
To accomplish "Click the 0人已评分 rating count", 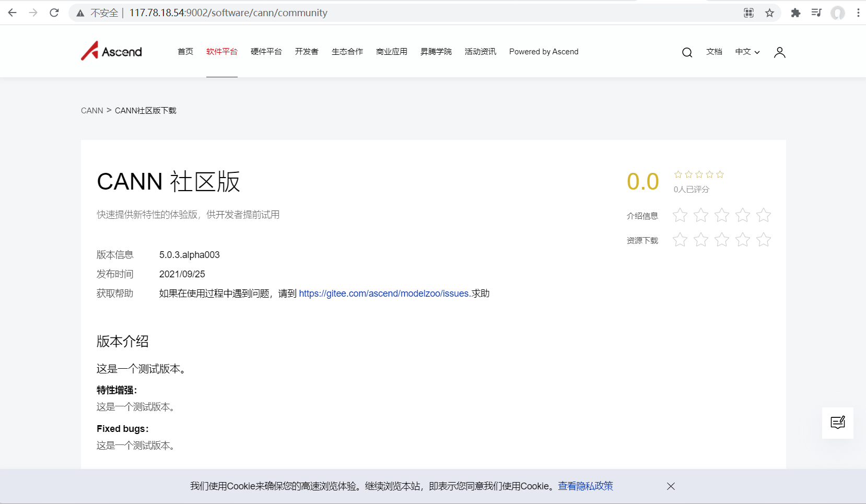I will [x=692, y=190].
